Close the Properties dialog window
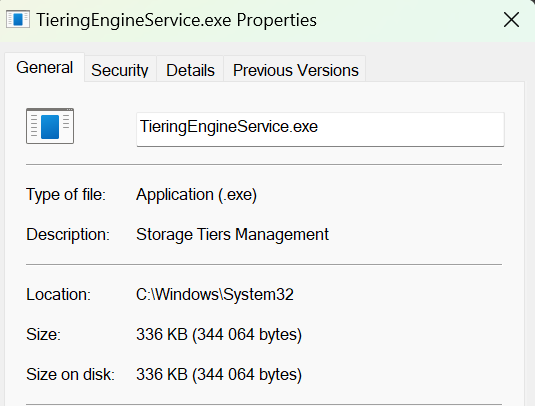Viewport: 535px width, 406px height. pos(511,19)
